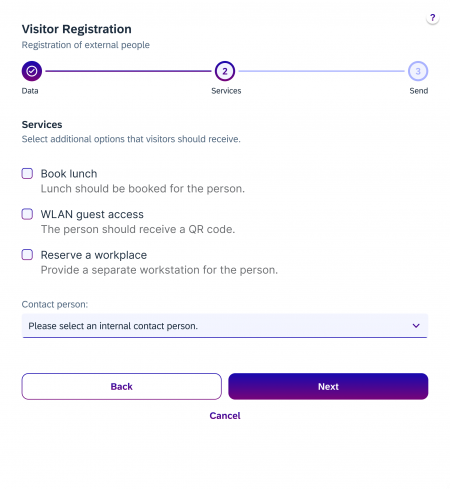Check the Reserve a workplace option
The image size is (450, 489).
point(27,255)
